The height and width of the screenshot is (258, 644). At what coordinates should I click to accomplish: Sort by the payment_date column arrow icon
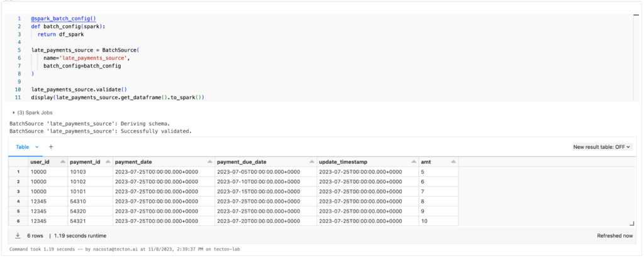tap(210, 162)
